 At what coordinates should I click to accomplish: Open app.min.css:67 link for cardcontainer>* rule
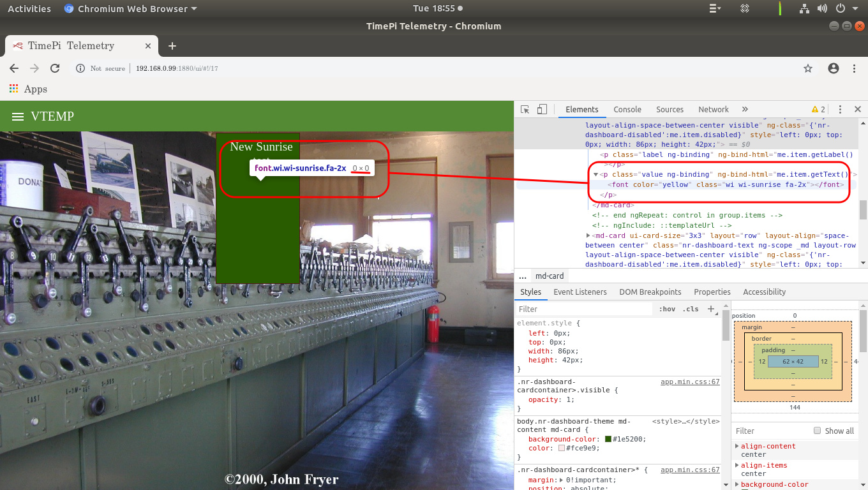690,470
